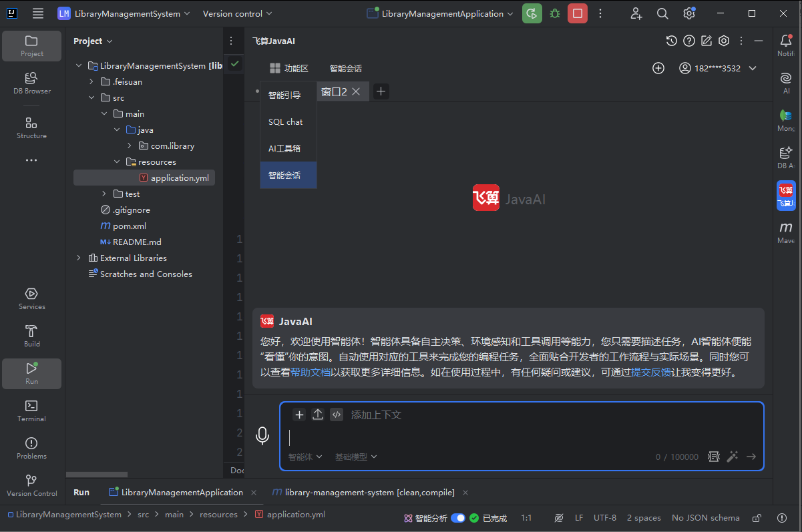
Task: Open the JavaAI hexagon settings icon
Action: tap(724, 41)
